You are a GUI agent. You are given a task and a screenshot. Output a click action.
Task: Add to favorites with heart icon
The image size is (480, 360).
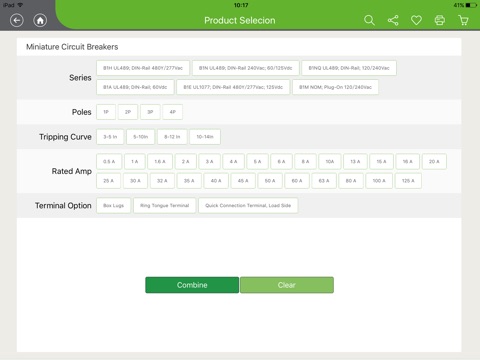pyautogui.click(x=416, y=20)
